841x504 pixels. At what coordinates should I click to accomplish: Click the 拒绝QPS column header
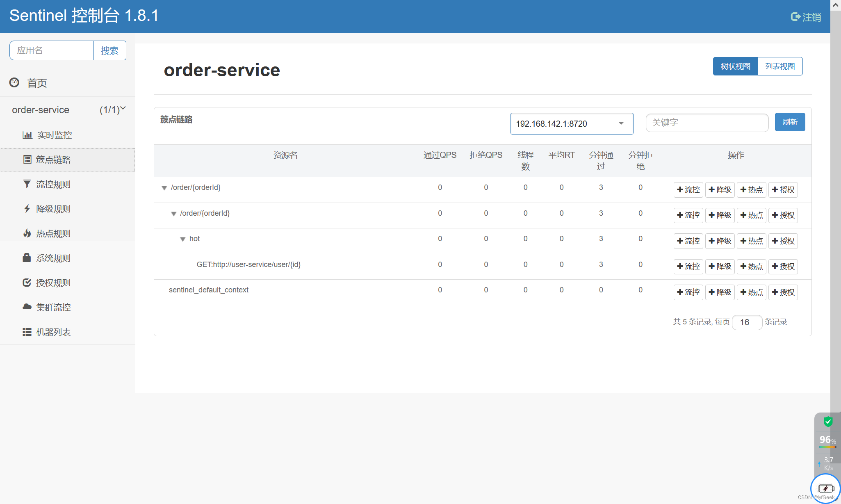(486, 155)
